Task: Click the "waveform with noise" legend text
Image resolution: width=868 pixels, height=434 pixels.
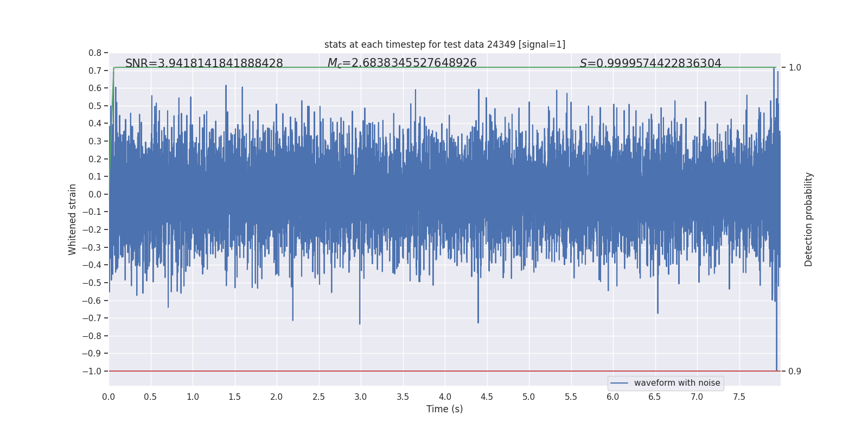Action: pyautogui.click(x=677, y=383)
